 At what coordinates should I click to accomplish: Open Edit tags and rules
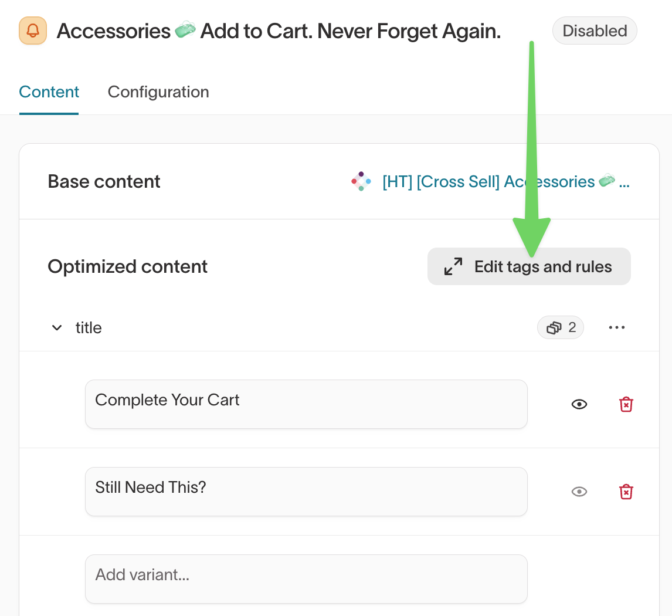(528, 266)
